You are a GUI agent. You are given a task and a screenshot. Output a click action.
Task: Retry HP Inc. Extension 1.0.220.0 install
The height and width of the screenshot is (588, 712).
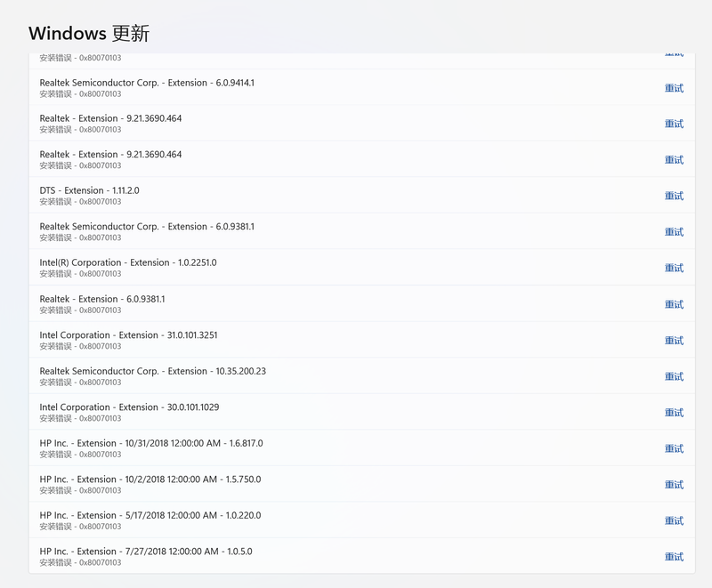tap(674, 520)
